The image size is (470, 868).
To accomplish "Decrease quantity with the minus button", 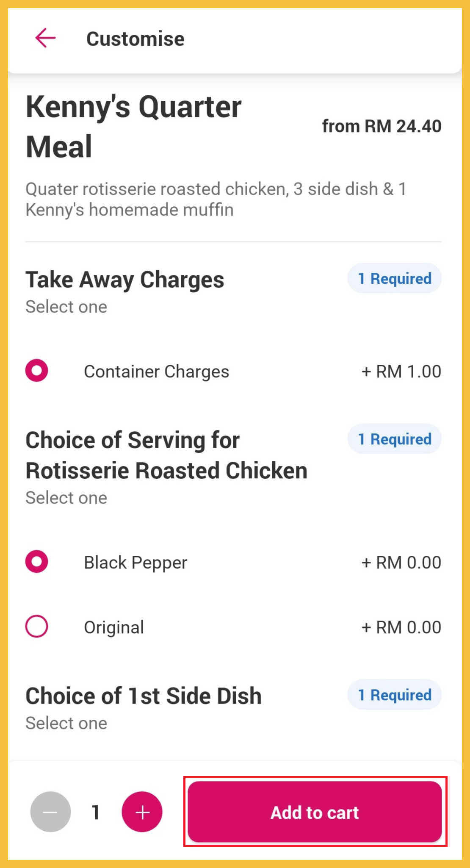I will [x=50, y=812].
